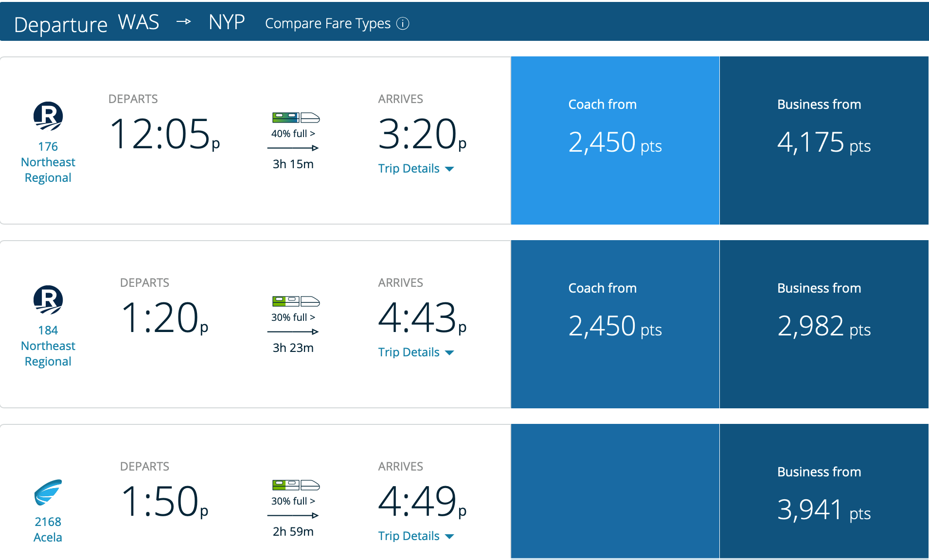Image resolution: width=929 pixels, height=560 pixels.
Task: Select the Coach 2,450 pts fare on train 176
Action: click(x=615, y=140)
